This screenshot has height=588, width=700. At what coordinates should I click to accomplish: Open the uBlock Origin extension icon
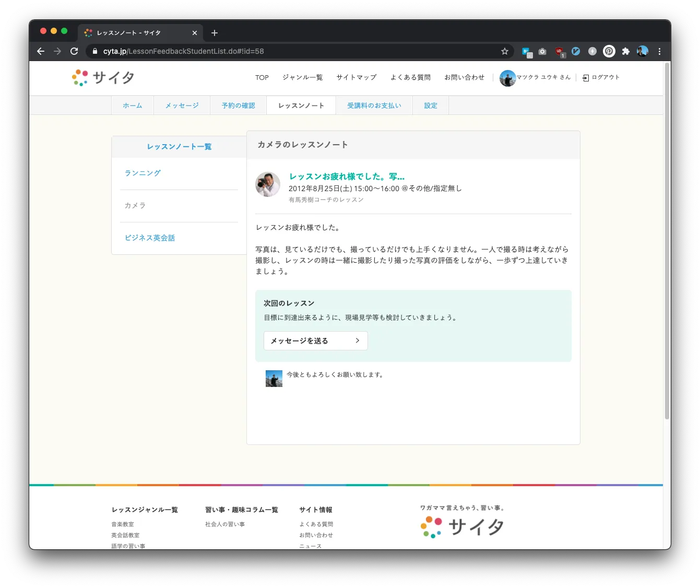coord(559,51)
